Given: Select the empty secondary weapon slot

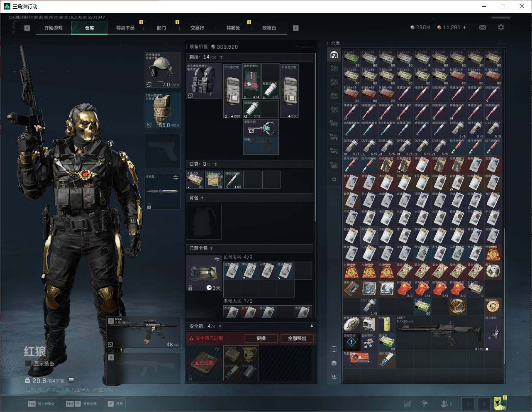Looking at the screenshot, I should pyautogui.click(x=144, y=368).
